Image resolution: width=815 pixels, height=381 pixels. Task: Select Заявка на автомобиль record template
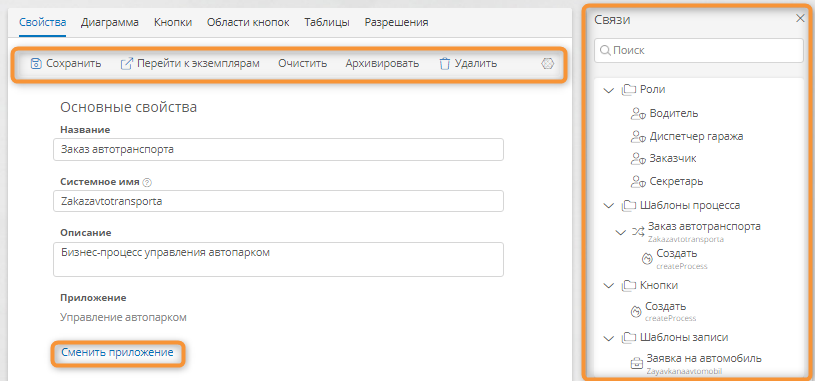point(704,359)
